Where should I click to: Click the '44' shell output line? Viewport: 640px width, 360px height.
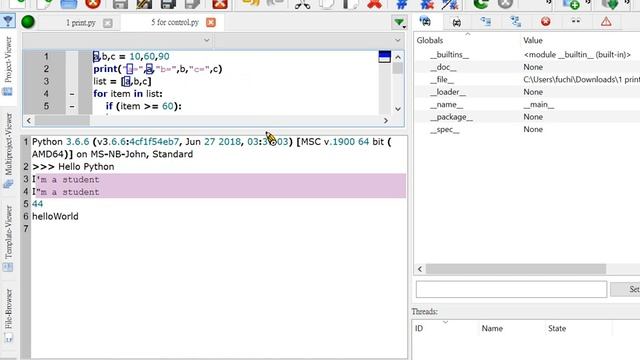click(38, 204)
